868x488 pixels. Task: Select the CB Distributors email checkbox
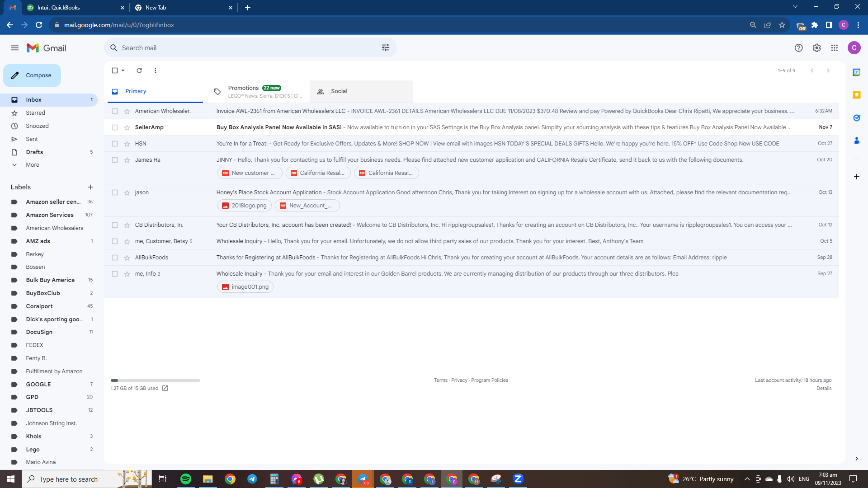115,225
